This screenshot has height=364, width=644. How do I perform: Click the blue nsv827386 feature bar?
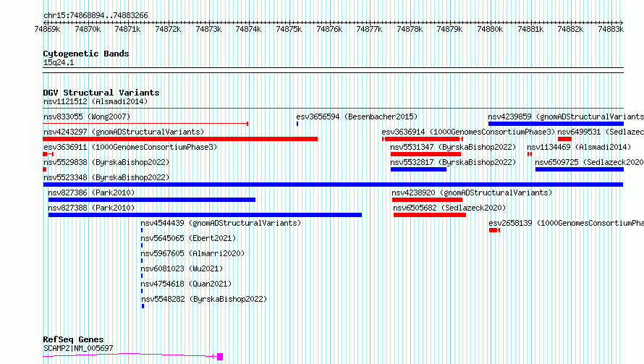pyautogui.click(x=151, y=200)
